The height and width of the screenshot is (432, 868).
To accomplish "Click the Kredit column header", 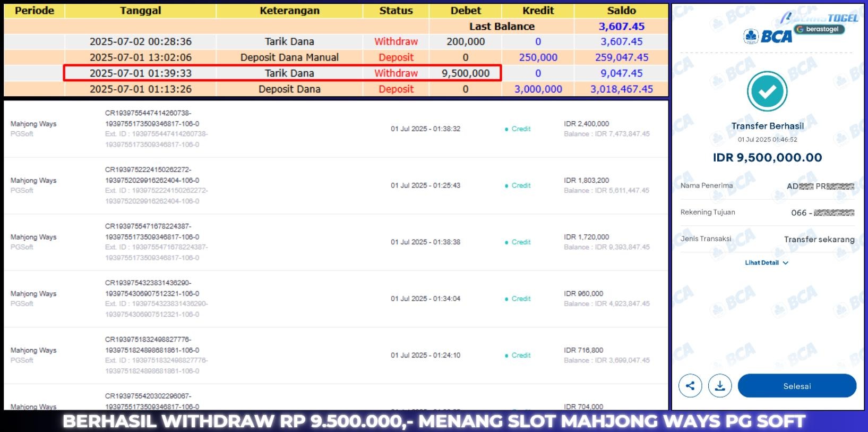I will pos(538,11).
